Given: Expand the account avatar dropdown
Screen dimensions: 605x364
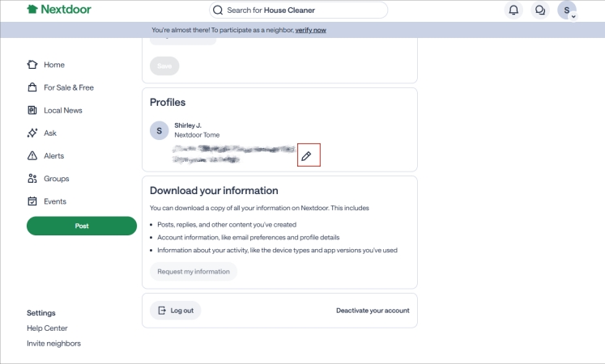Looking at the screenshot, I should point(568,11).
